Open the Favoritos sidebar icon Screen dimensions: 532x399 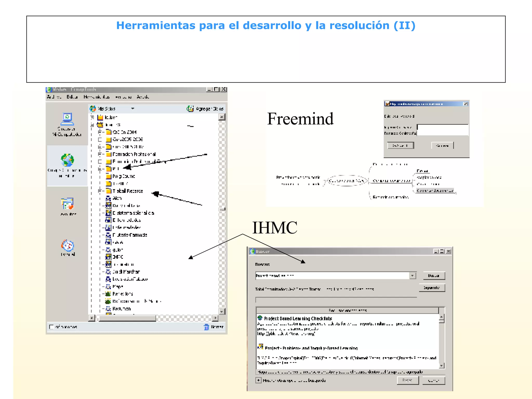68,204
